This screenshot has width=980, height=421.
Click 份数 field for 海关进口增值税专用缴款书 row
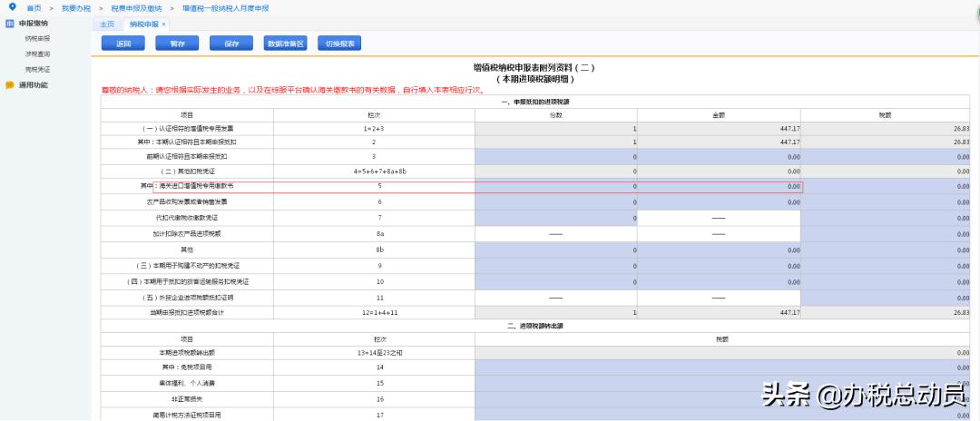tap(556, 186)
